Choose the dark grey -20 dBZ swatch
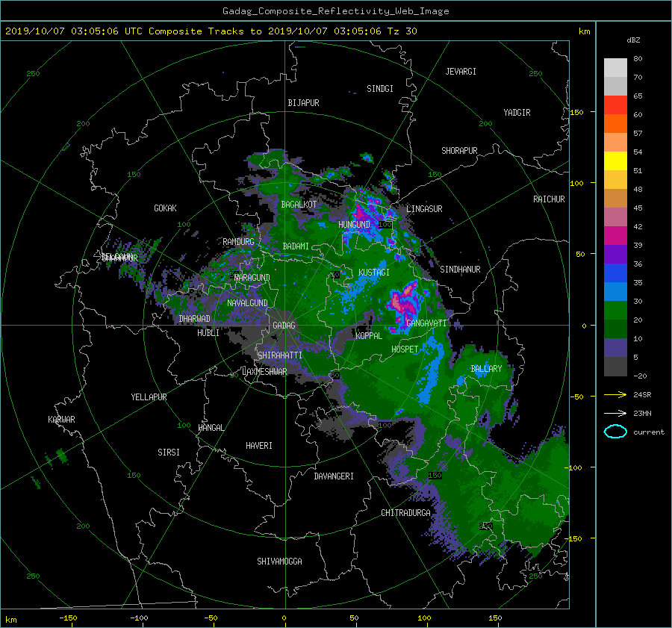Screen dimensions: 672x628 (615, 366)
